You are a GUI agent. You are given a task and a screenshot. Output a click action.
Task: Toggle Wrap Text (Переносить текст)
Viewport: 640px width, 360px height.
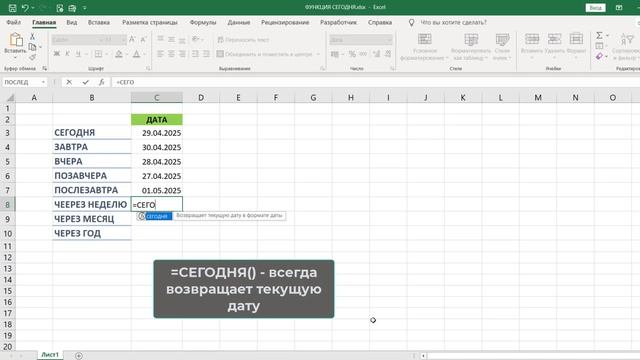[x=243, y=40]
